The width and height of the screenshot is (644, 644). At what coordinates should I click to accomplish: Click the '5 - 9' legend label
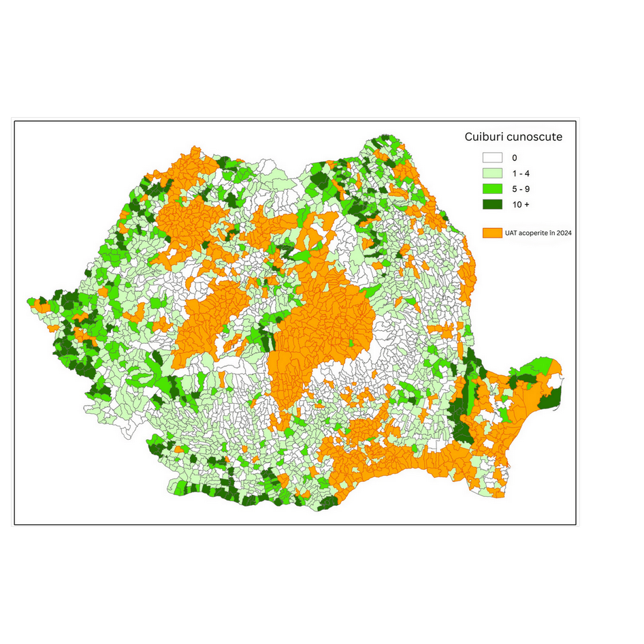point(521,189)
